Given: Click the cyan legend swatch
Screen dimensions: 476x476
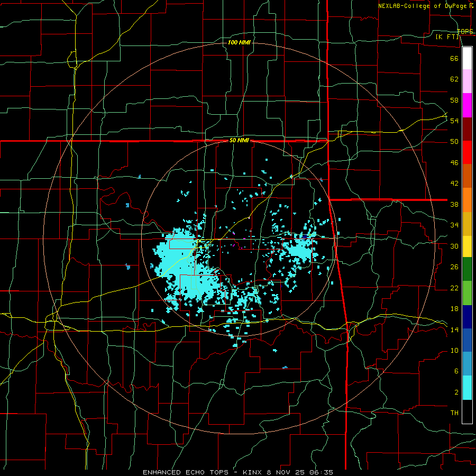Looking at the screenshot, I should point(467,388).
